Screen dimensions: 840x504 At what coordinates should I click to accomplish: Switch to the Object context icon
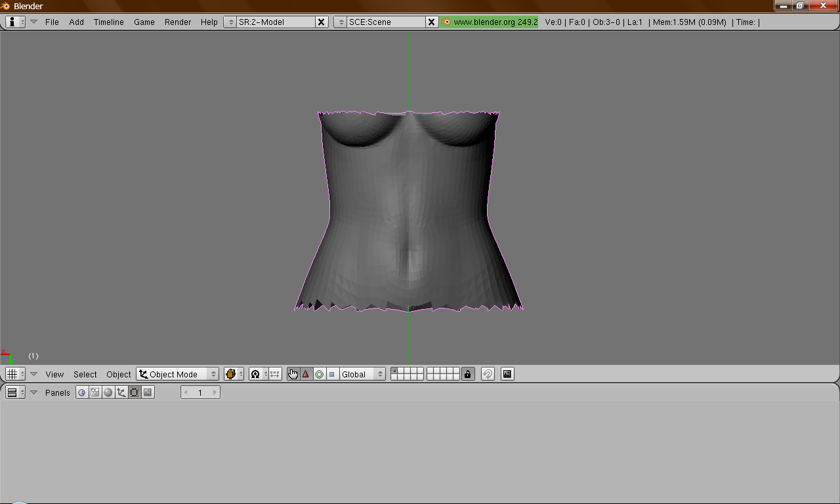point(121,392)
